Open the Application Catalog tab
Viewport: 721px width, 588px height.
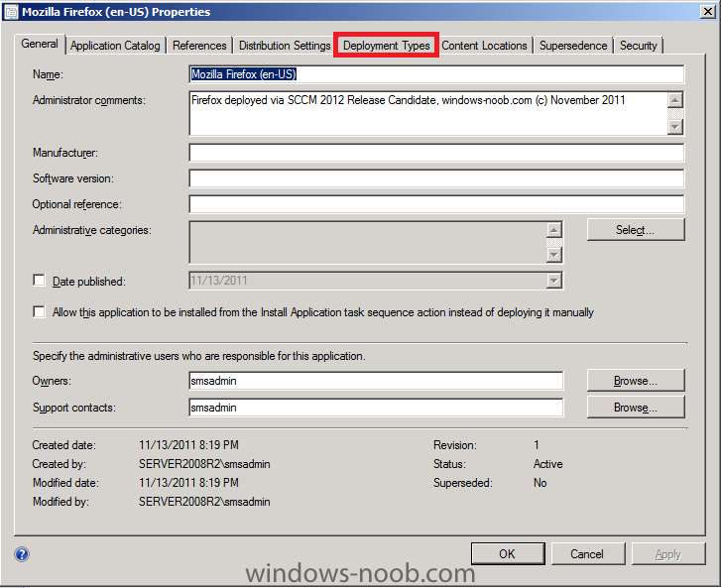[115, 46]
